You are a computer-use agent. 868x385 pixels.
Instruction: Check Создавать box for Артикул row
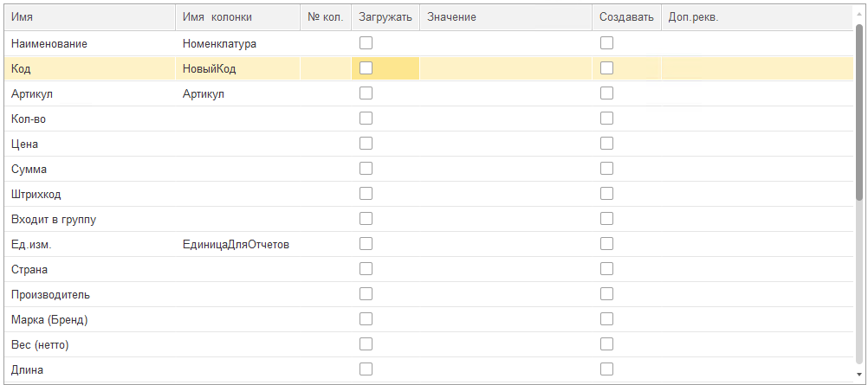[606, 93]
